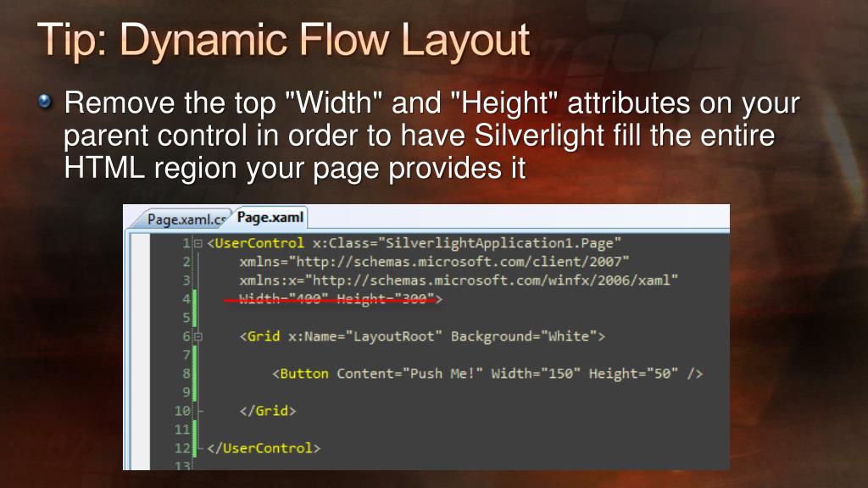Collapse the UserControl element on line 1
This screenshot has height=488, width=868.
tap(198, 243)
